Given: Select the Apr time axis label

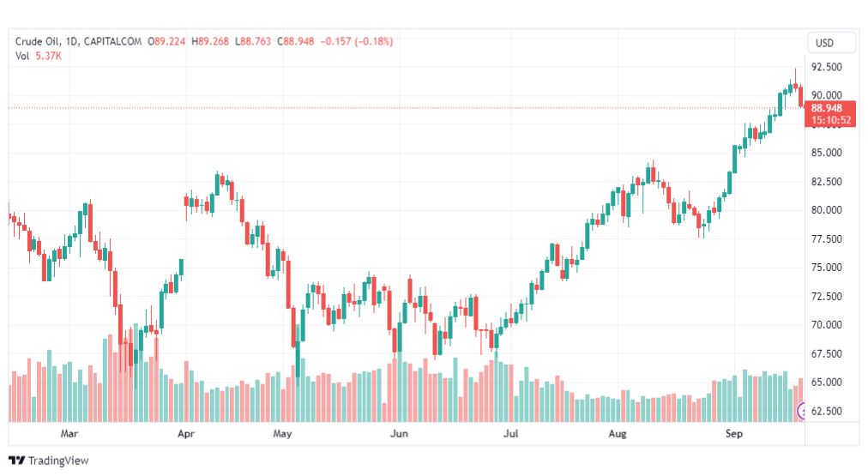Looking at the screenshot, I should [x=186, y=435].
